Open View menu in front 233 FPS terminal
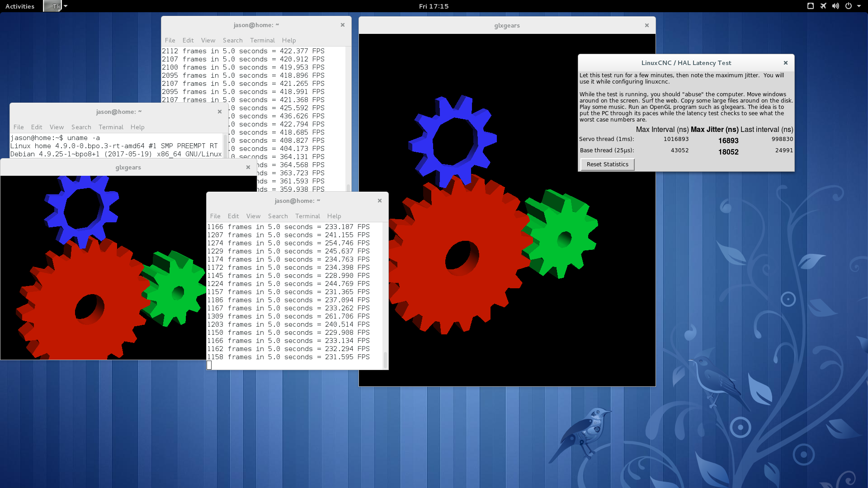868x488 pixels. coord(253,216)
